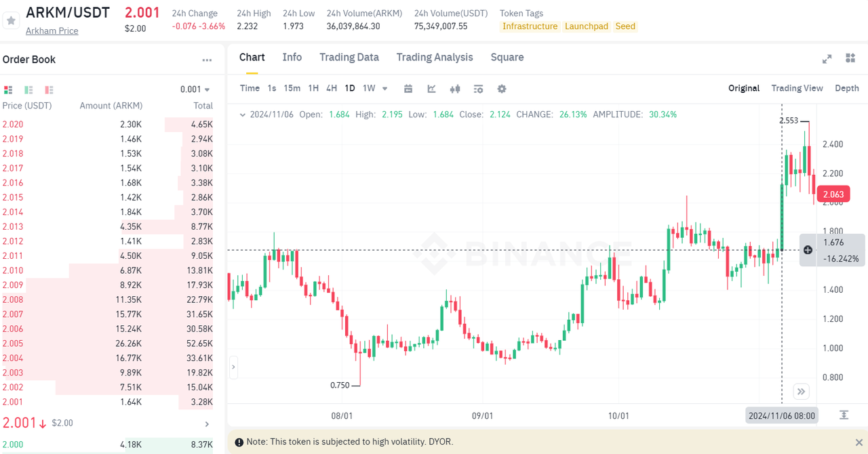The width and height of the screenshot is (868, 454).
Task: Dismiss the high volatility note
Action: coord(859,442)
